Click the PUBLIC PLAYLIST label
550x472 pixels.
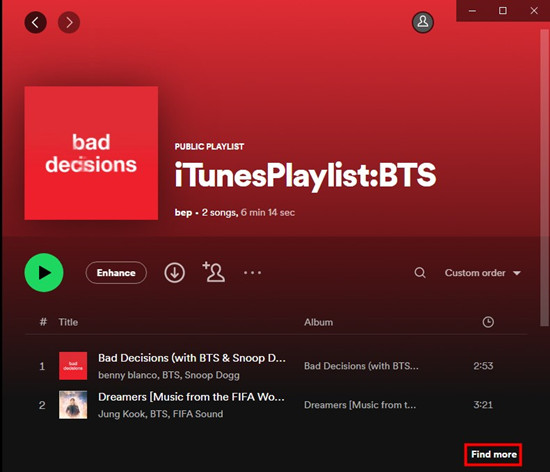(209, 147)
